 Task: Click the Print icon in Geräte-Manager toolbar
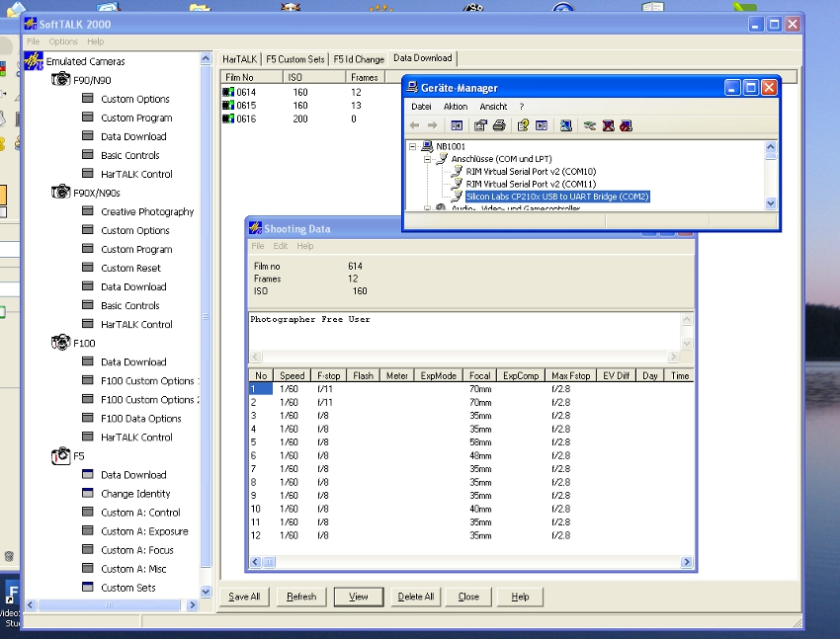[499, 125]
